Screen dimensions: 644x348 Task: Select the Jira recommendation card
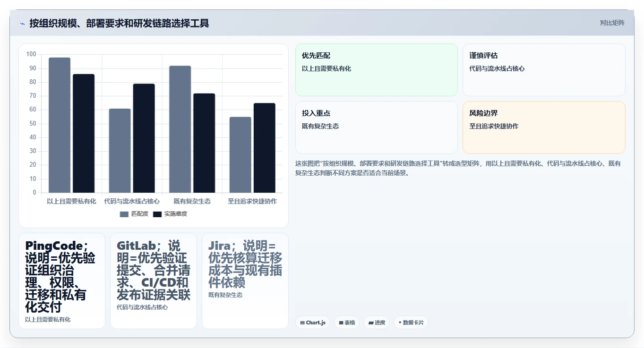[x=245, y=281]
